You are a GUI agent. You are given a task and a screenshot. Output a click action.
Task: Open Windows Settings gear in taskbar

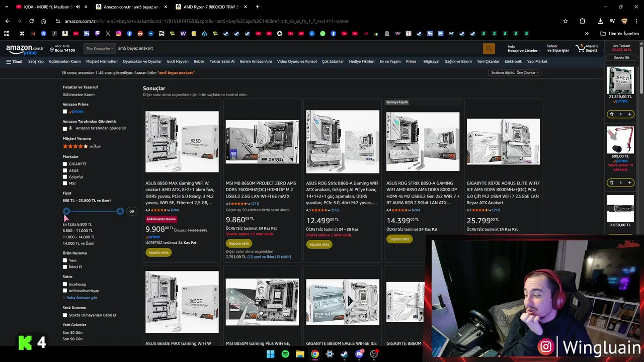coord(330,354)
